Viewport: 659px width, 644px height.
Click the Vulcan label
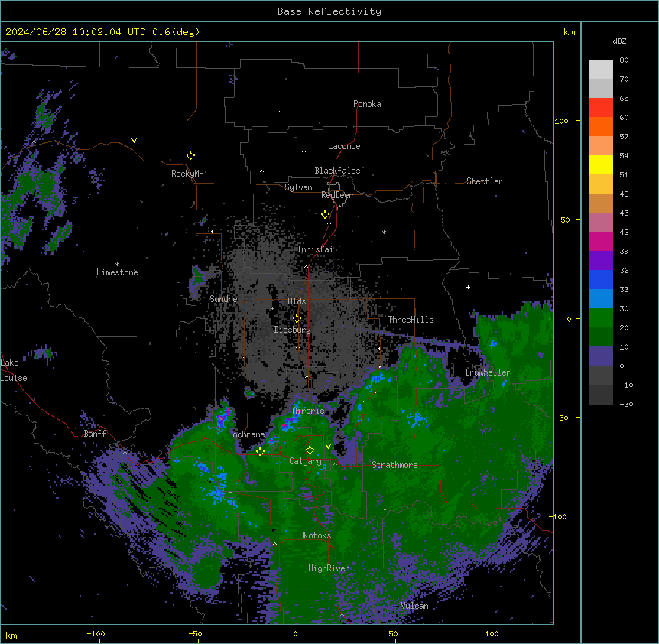[x=415, y=606]
